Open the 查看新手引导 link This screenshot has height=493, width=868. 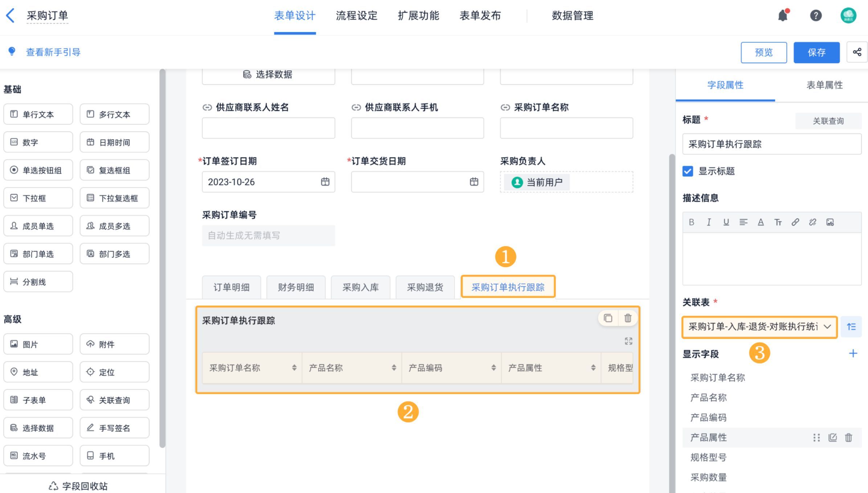pos(53,52)
